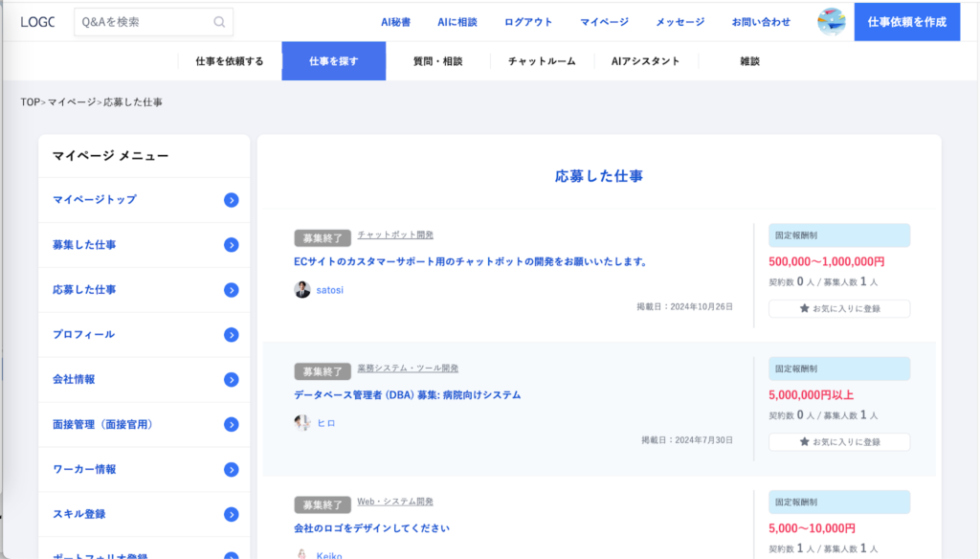980x559 pixels.
Task: Expand 会社情報 menu item arrow
Action: [x=231, y=380]
